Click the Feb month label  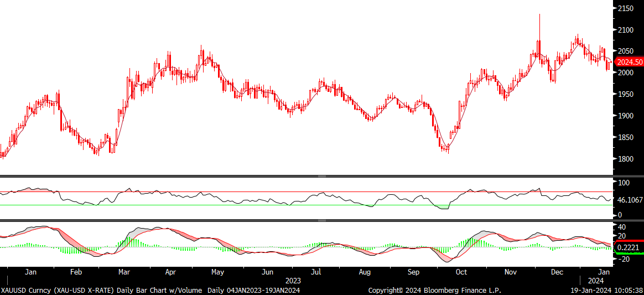coord(76,272)
